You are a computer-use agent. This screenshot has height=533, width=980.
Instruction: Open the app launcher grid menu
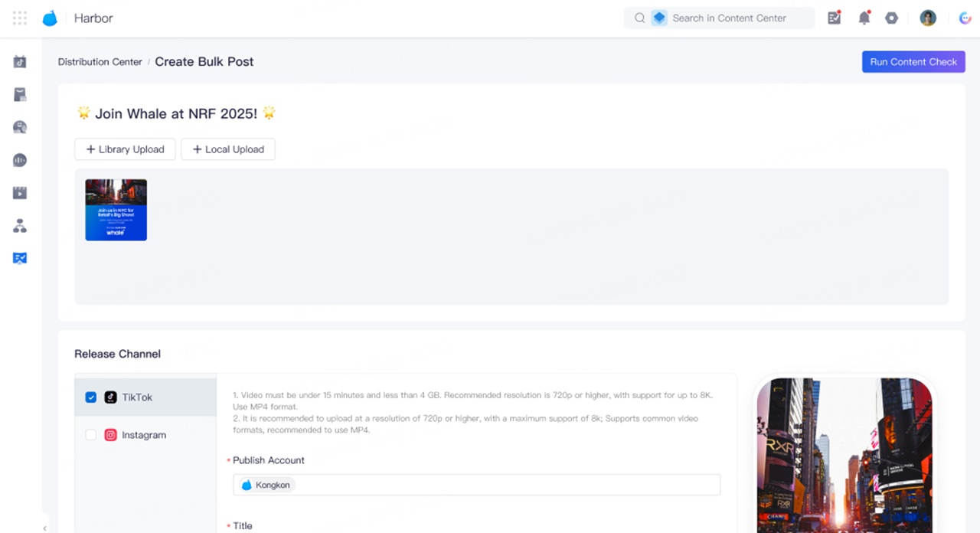(20, 18)
